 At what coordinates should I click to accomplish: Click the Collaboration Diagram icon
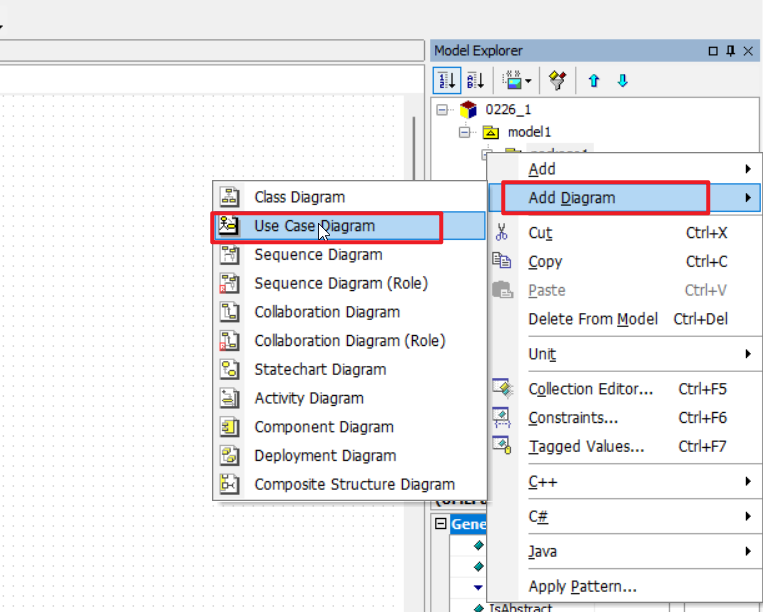pos(229,312)
